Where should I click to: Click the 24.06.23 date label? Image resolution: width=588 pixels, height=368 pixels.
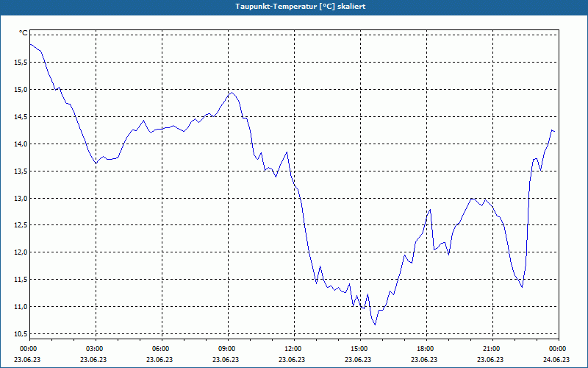[556, 360]
